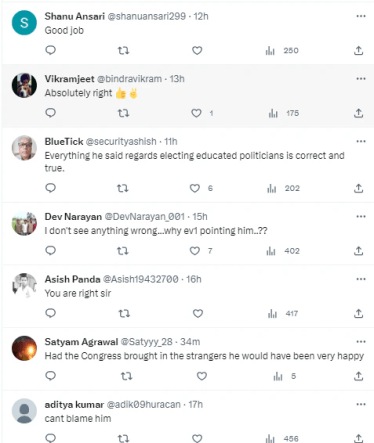374x443 pixels.
Task: Like Asish Panda's "You are right sir" tweet
Action: click(x=198, y=313)
